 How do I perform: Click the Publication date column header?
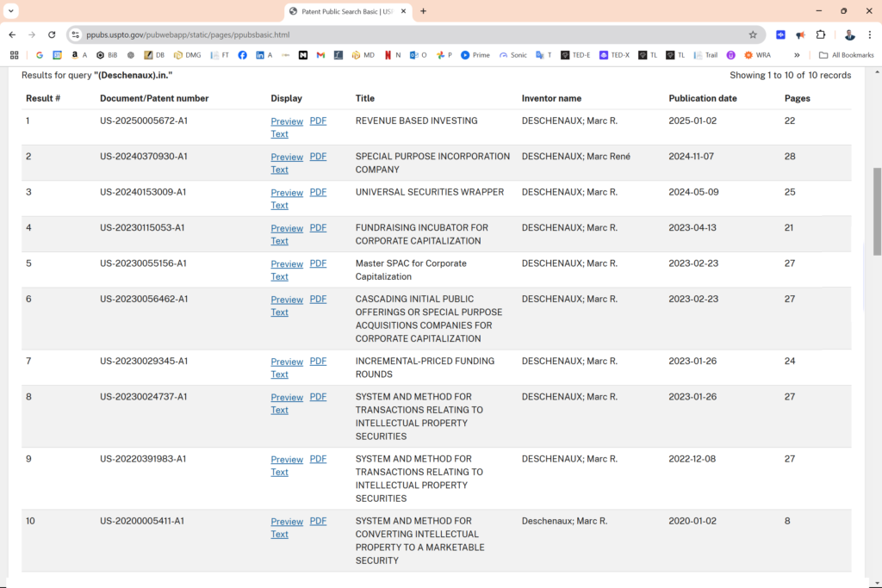pos(703,98)
